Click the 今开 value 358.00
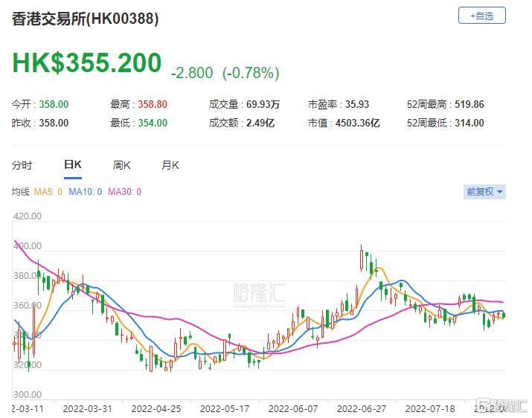This screenshot has width=532, height=418. pos(54,104)
